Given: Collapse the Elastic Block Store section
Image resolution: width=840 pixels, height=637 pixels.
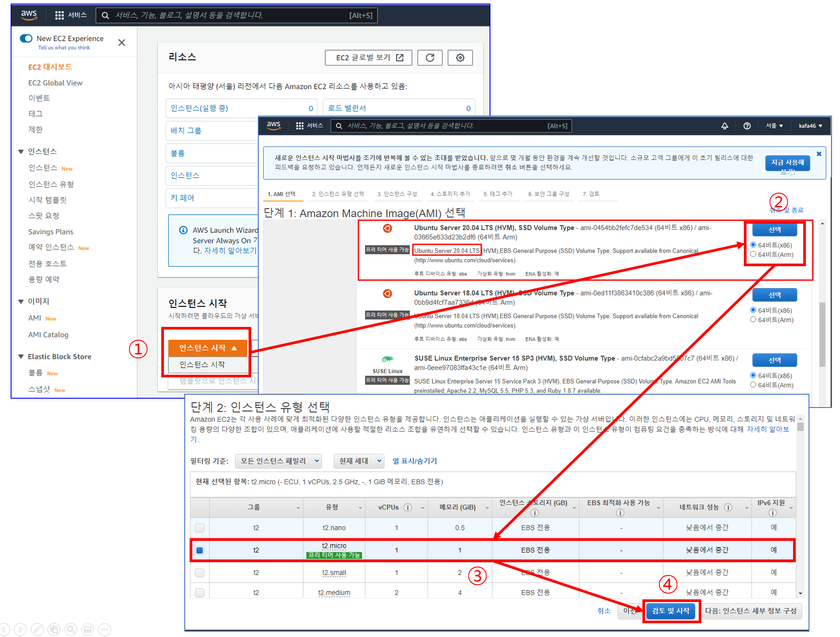Looking at the screenshot, I should (21, 357).
